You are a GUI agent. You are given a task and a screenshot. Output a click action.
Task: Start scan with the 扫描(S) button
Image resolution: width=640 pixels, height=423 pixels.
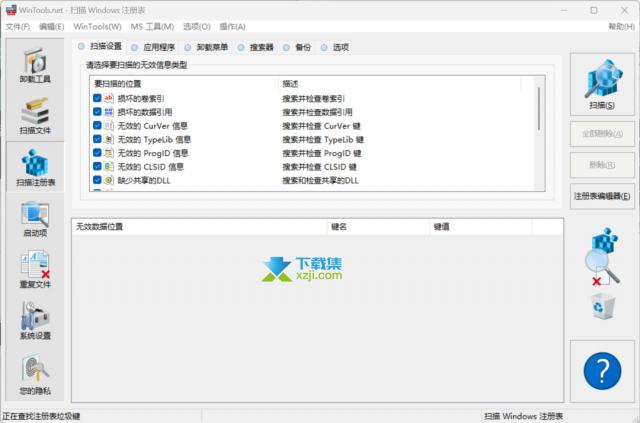pyautogui.click(x=602, y=85)
